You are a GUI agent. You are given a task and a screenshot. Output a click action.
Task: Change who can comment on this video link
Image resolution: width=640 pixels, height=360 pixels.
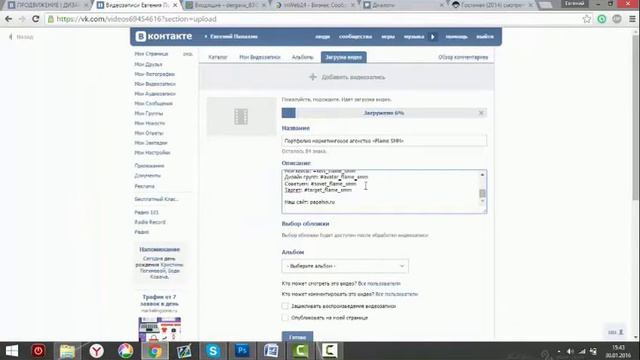pyautogui.click(x=396, y=294)
